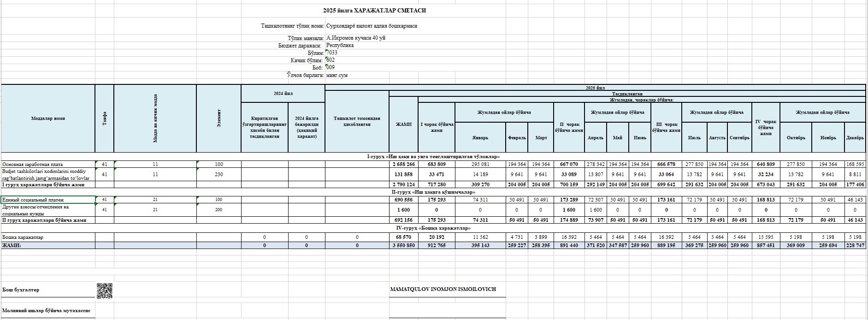Click the address cell А.Икромов кучаси 40 уй
The height and width of the screenshot is (320, 868).
coord(355,38)
